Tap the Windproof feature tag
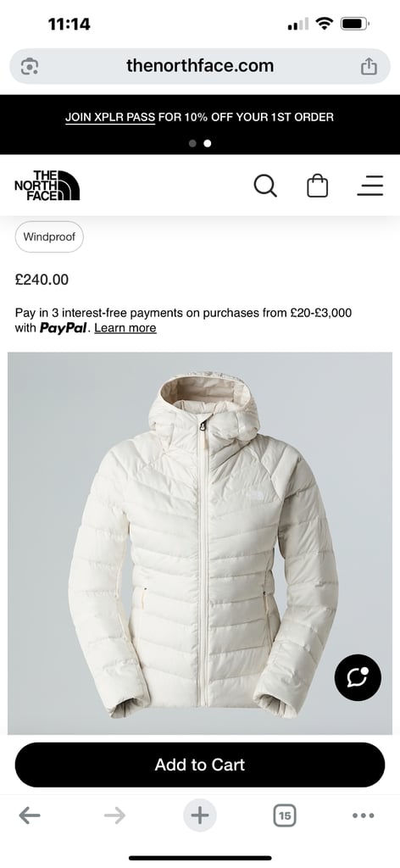 coord(49,237)
